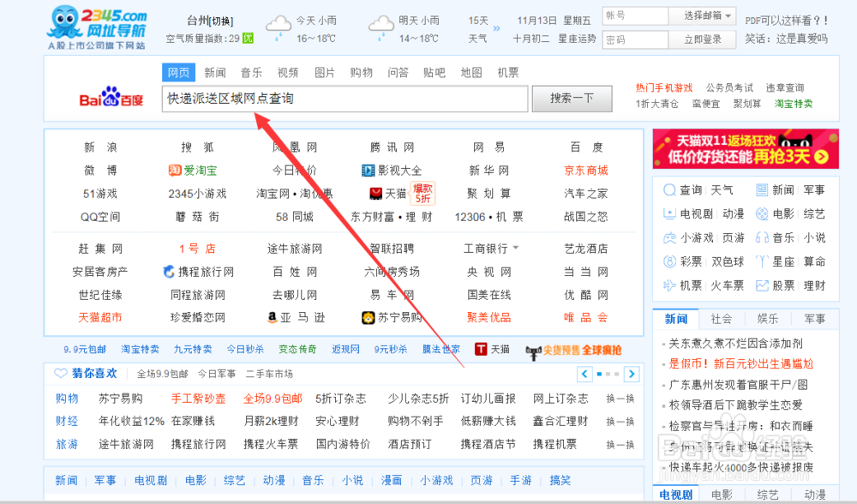
Task: Click the 小游戏 gamepad icon in sidebar
Action: coord(669,237)
